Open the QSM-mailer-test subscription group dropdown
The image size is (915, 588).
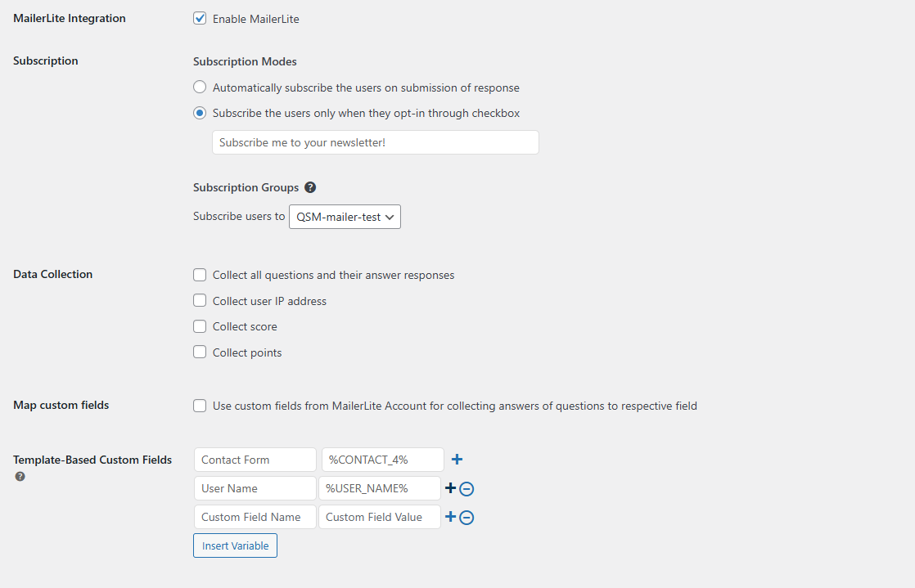point(344,217)
